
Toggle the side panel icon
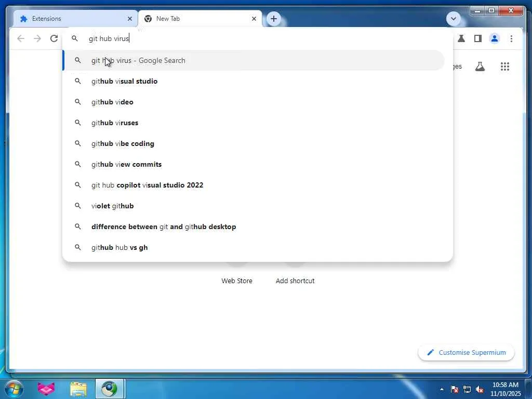coord(478,38)
